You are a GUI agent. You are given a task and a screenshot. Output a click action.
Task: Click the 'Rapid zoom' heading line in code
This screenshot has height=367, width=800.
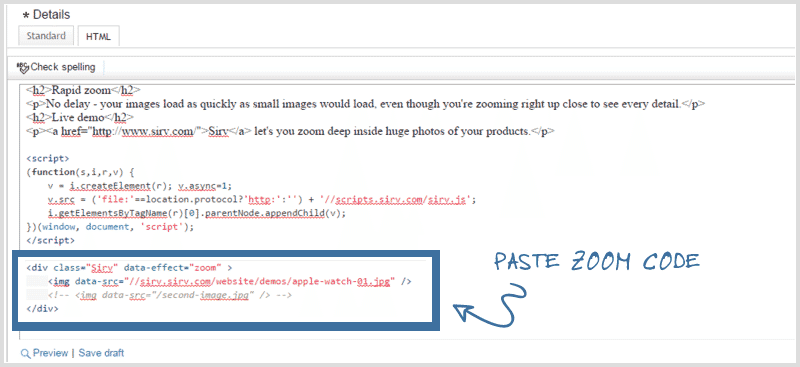pos(83,91)
